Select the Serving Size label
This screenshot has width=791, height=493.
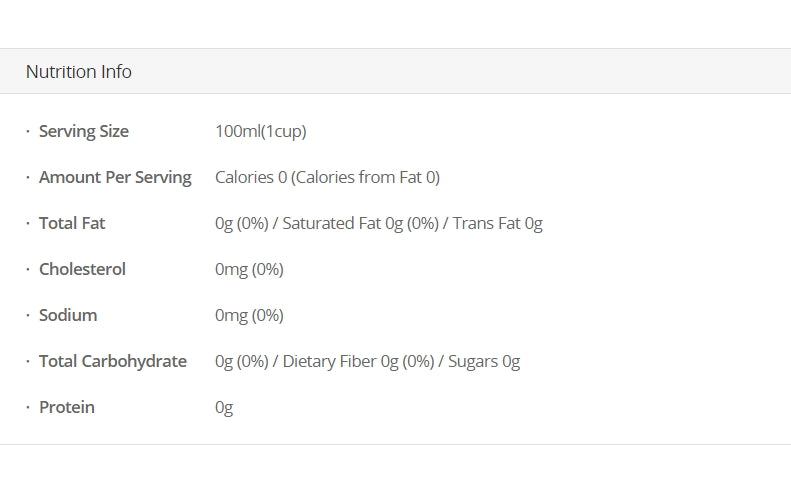(x=83, y=131)
